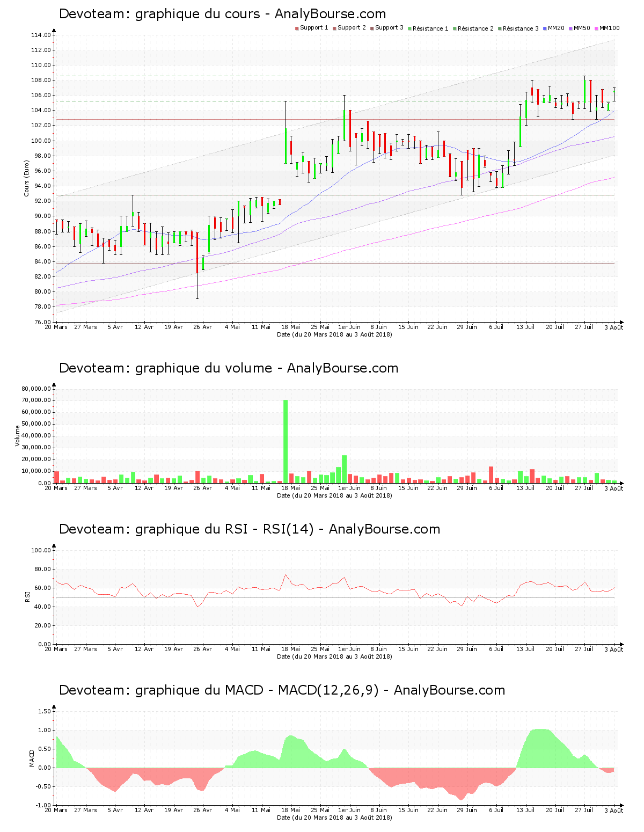Image resolution: width=644 pixels, height=832 pixels.
Task: Select the Résistance 2 legend label
Action: 475,28
